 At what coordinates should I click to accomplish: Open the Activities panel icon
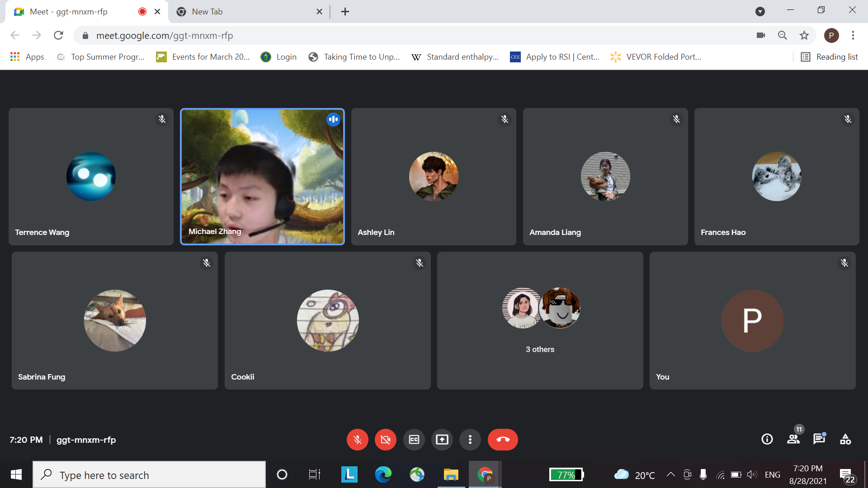845,439
